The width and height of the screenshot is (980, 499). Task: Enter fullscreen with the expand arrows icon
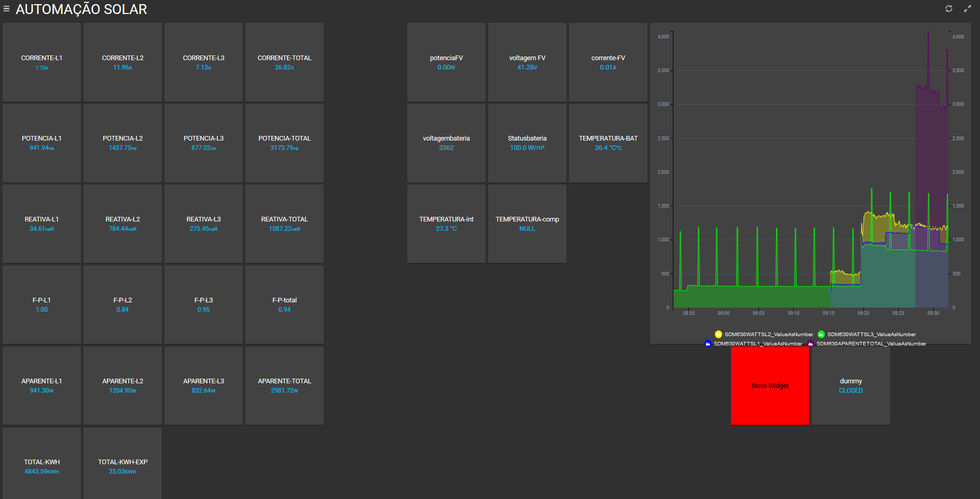point(968,9)
